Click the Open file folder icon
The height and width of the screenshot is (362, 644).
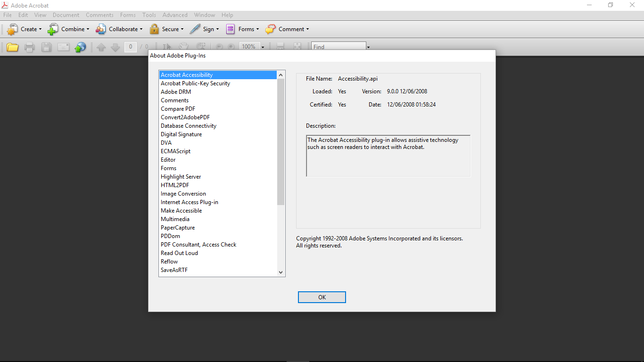click(x=12, y=47)
